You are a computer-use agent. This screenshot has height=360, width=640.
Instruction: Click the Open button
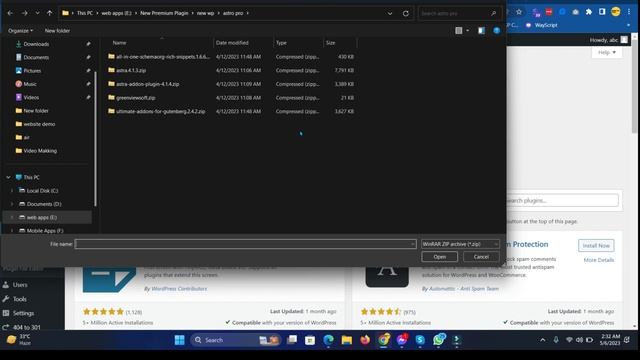tap(440, 257)
